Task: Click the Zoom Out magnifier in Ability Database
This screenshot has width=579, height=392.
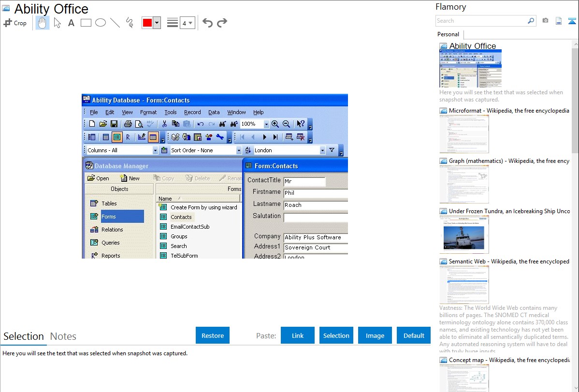Action: pyautogui.click(x=286, y=124)
